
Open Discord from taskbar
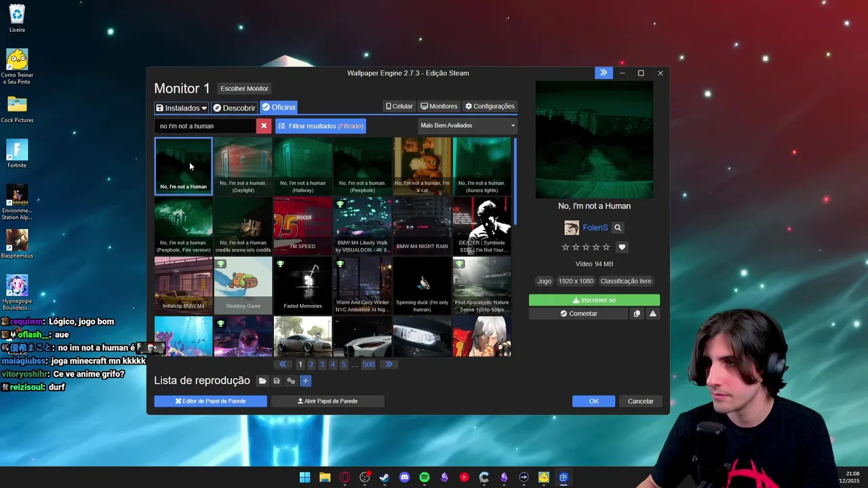tap(405, 477)
